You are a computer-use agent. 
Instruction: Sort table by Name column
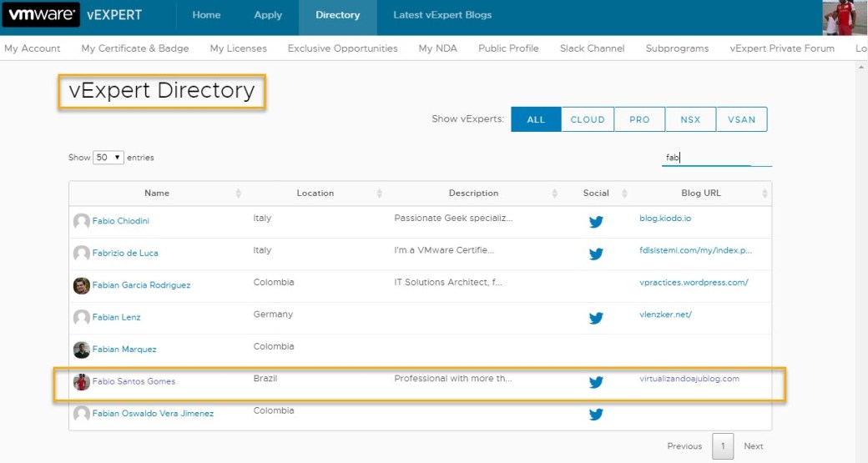point(157,193)
